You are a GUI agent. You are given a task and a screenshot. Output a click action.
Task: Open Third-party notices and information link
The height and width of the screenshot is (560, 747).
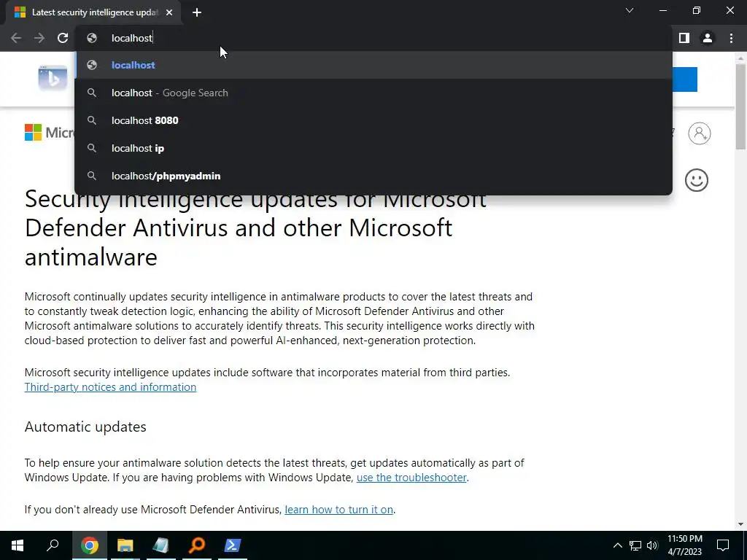(x=111, y=387)
